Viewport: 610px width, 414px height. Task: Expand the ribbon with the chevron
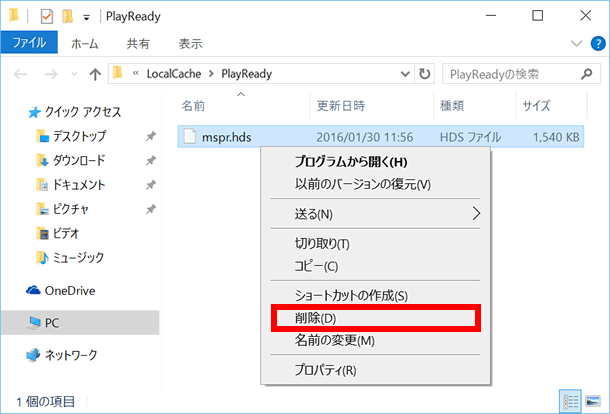coord(576,43)
